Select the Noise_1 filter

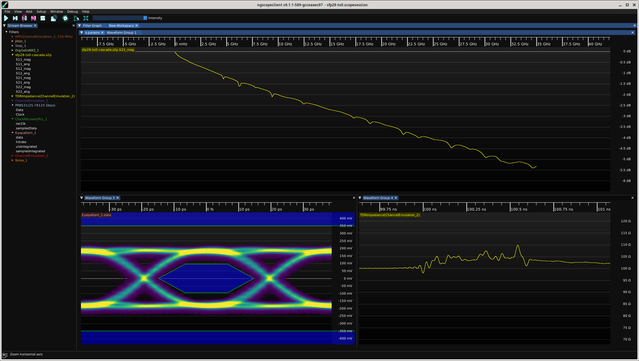click(21, 160)
